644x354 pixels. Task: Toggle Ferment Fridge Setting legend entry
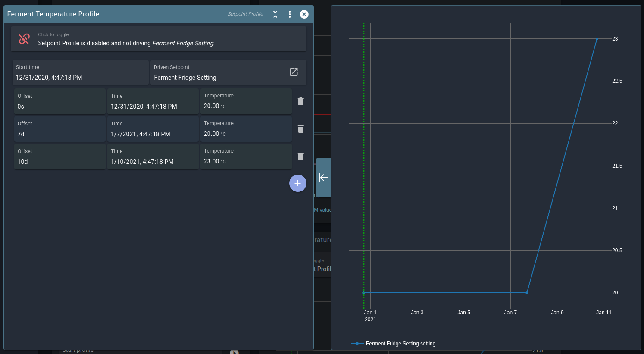point(393,344)
